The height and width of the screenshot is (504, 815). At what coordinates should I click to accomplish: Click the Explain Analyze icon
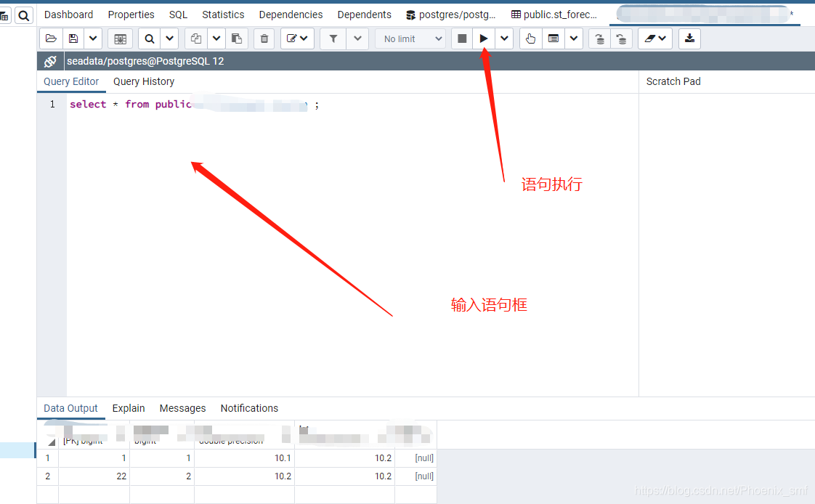pyautogui.click(x=553, y=38)
